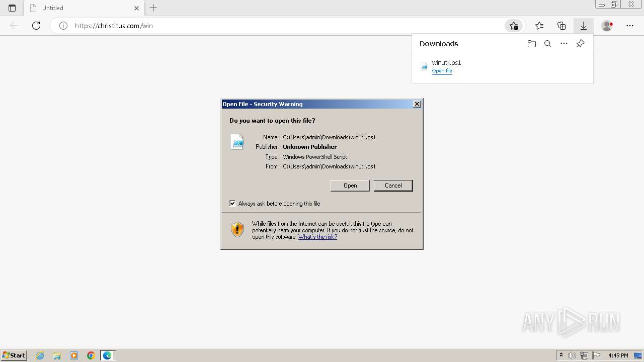This screenshot has width=644, height=362.
Task: Toggle the Downloads toolbar button
Action: coord(584,26)
